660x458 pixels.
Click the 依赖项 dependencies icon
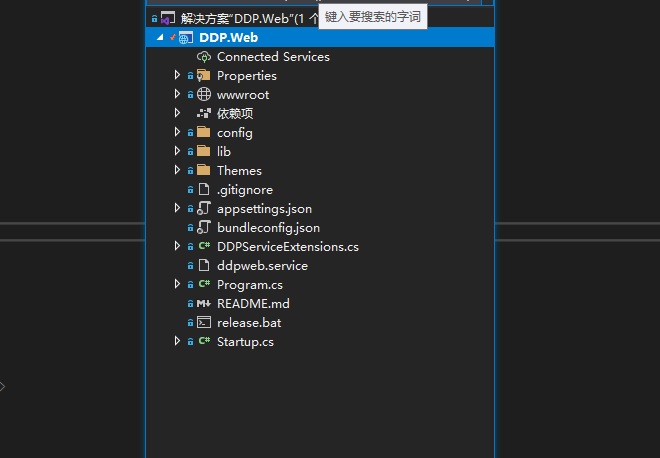[204, 114]
